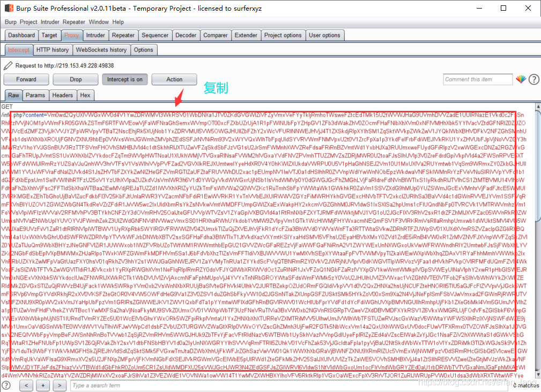Select the Intercept sub-tab
This screenshot has height=392, width=541.
19,50
